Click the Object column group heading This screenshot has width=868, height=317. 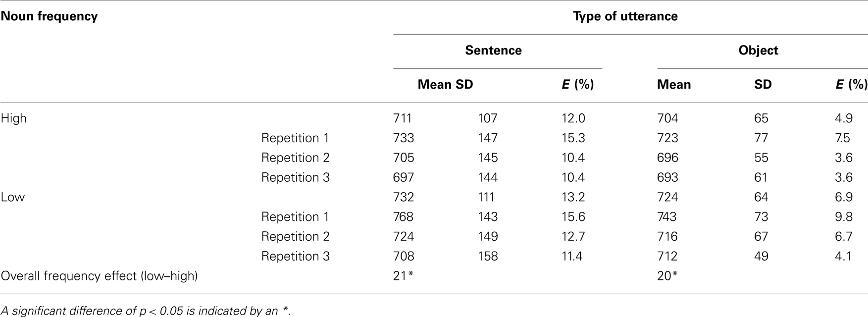click(x=758, y=51)
